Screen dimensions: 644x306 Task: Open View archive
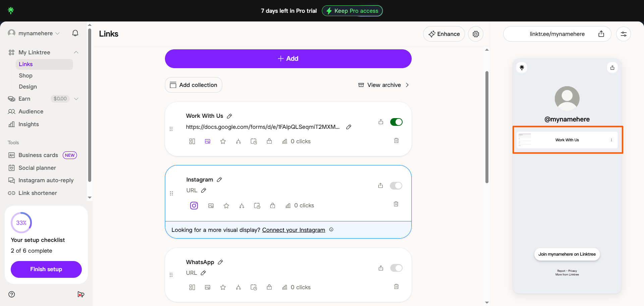[x=384, y=85]
